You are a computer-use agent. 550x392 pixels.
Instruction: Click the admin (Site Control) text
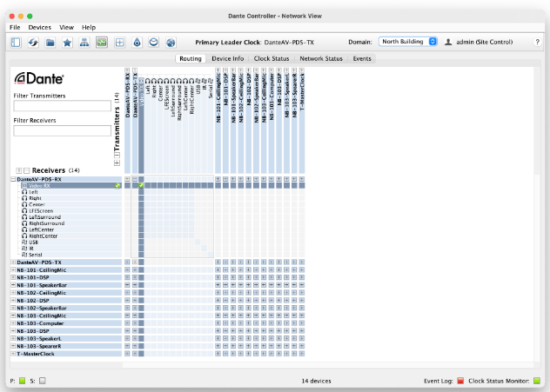click(485, 42)
